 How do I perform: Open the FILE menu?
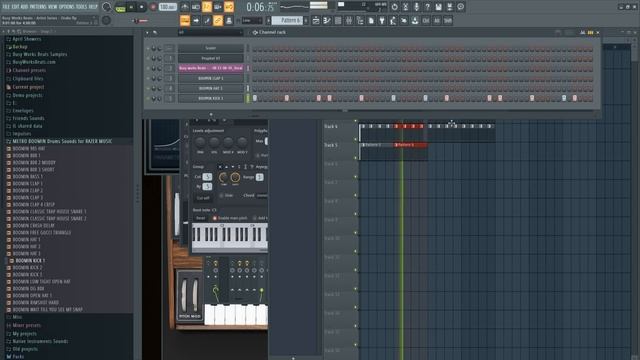click(x=7, y=7)
